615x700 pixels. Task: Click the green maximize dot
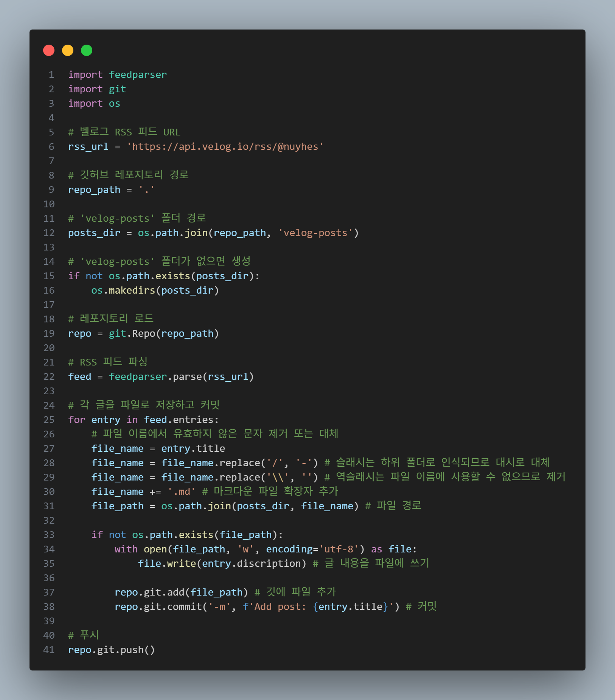[87, 50]
